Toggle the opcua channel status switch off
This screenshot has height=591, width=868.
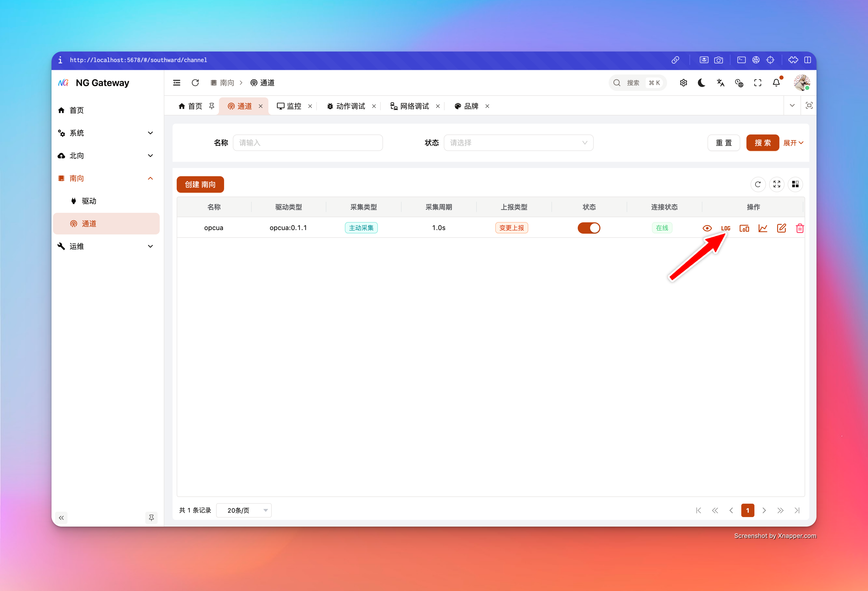(589, 227)
